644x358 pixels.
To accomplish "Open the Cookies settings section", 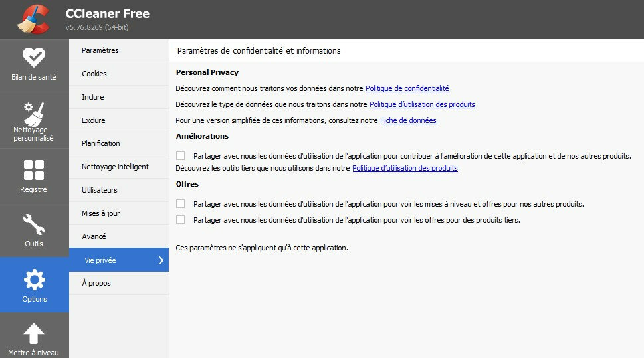I will [94, 74].
